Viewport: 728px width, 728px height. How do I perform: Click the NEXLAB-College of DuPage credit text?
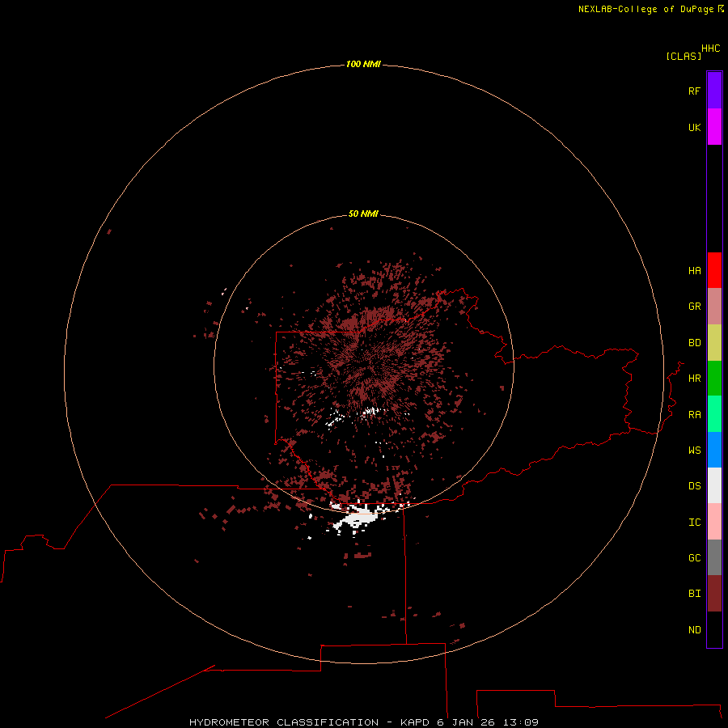[x=651, y=9]
